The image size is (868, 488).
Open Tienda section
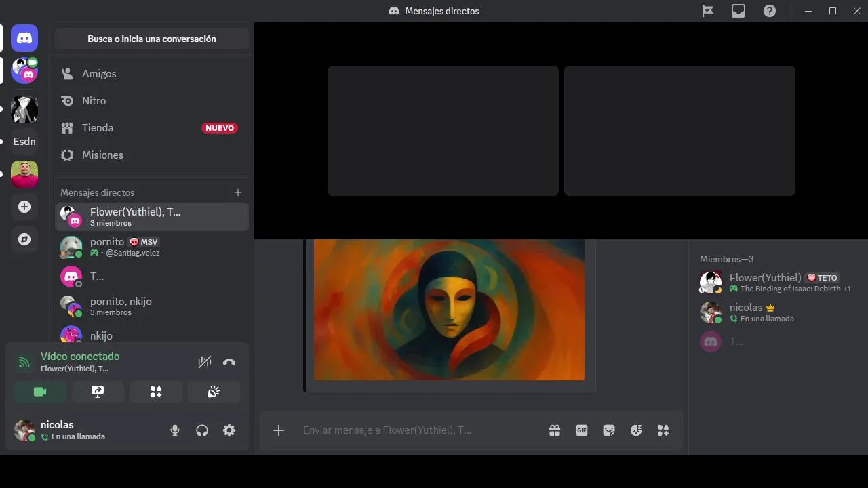(152, 127)
